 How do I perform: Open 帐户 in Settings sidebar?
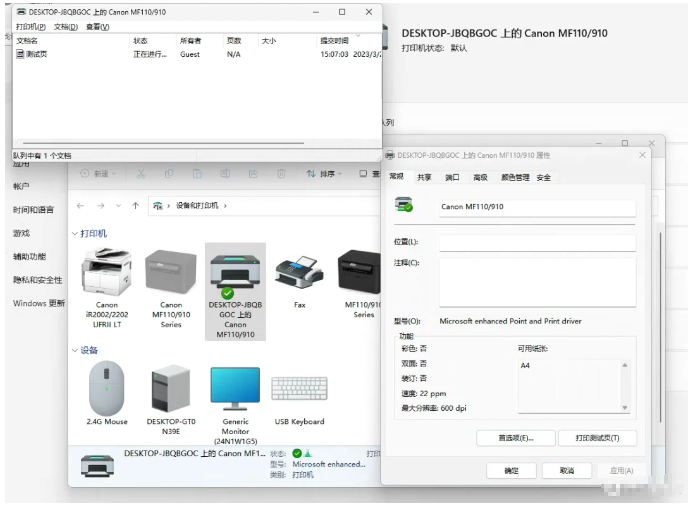coord(21,187)
